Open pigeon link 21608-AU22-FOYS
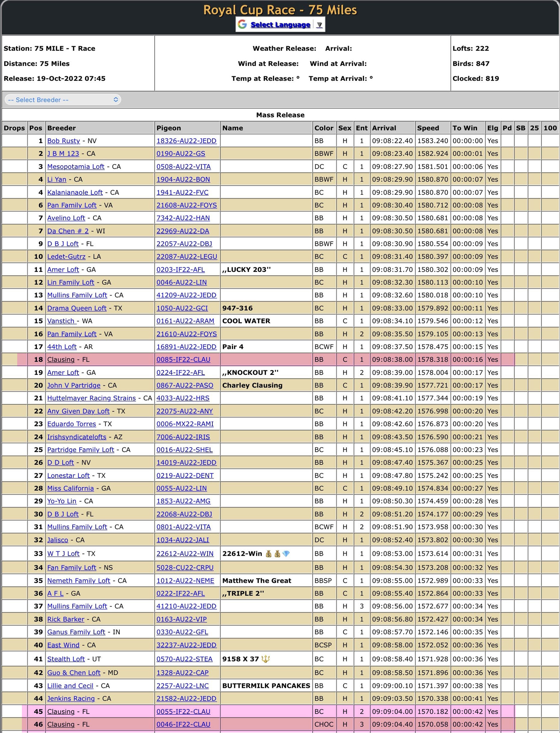560x733 pixels. click(187, 205)
